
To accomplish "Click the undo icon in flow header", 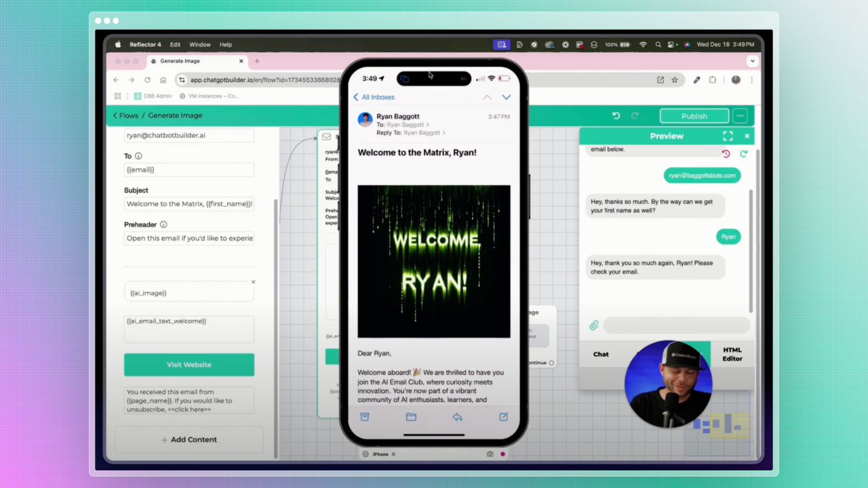I will [616, 116].
